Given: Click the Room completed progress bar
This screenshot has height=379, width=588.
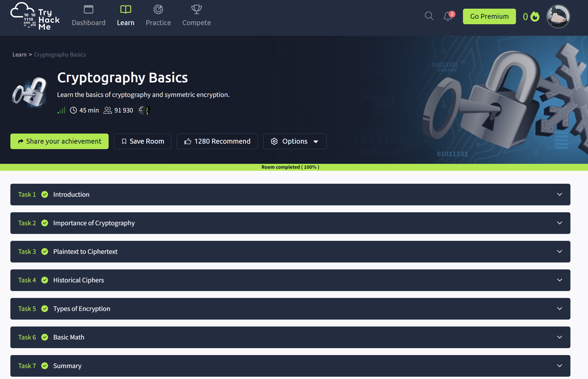Looking at the screenshot, I should click(x=290, y=167).
